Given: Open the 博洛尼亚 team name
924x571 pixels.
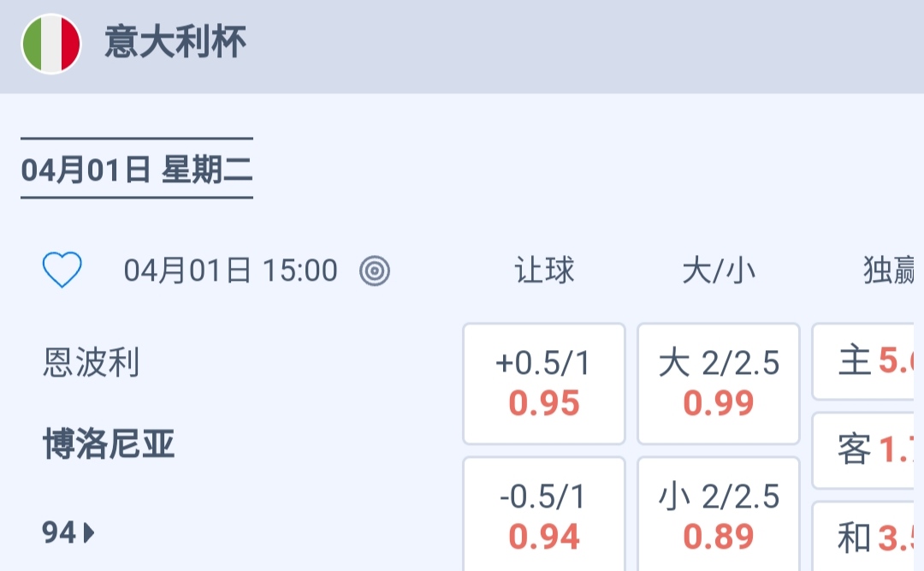Looking at the screenshot, I should point(109,445).
